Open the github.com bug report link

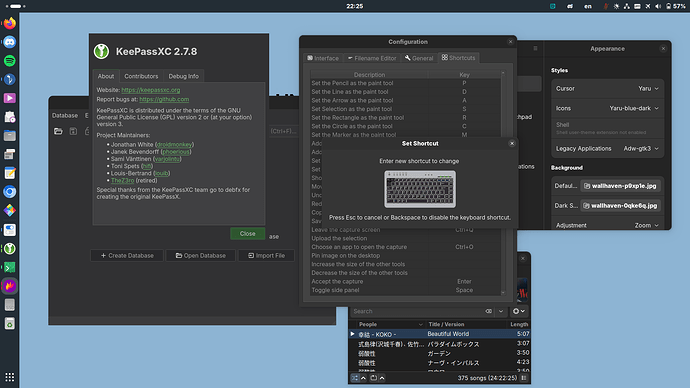[x=164, y=99]
